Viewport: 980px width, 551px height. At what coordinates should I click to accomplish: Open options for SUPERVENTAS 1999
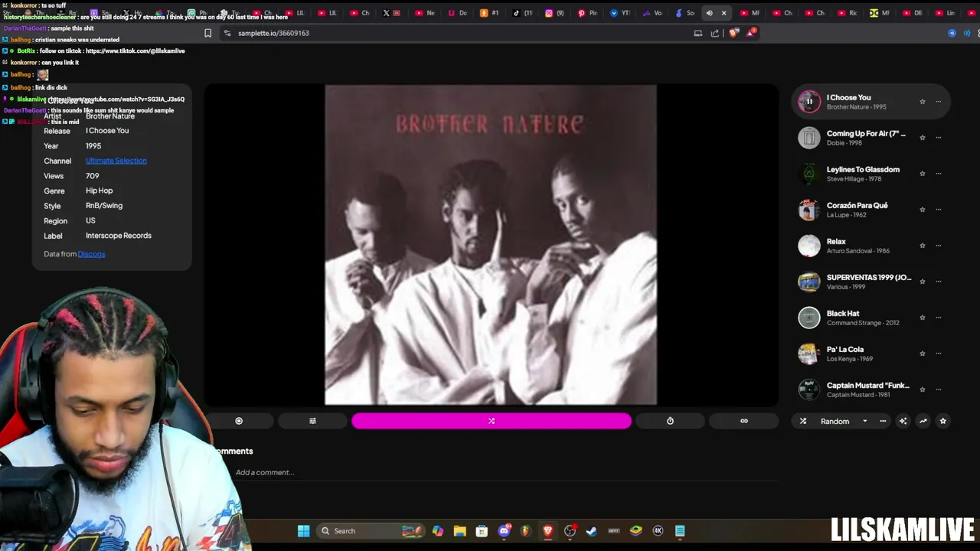coord(939,282)
